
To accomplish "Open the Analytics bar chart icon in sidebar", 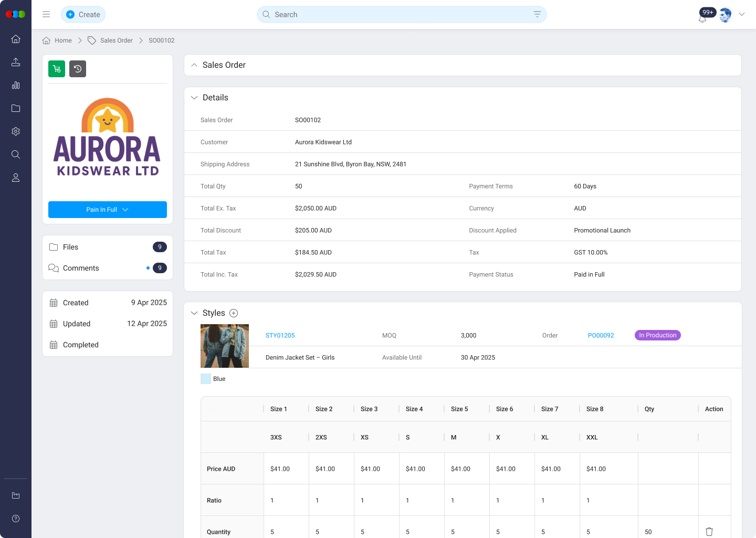I will [x=15, y=85].
